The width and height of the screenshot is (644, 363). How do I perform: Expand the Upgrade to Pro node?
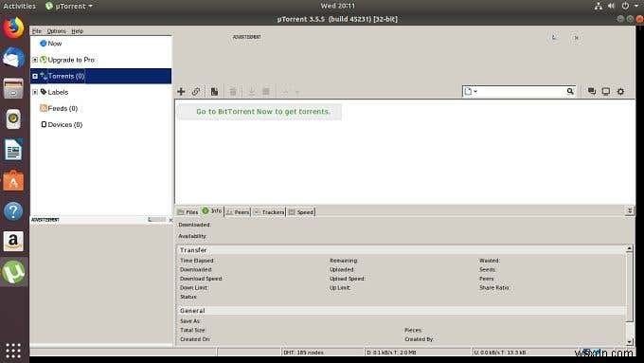click(35, 60)
